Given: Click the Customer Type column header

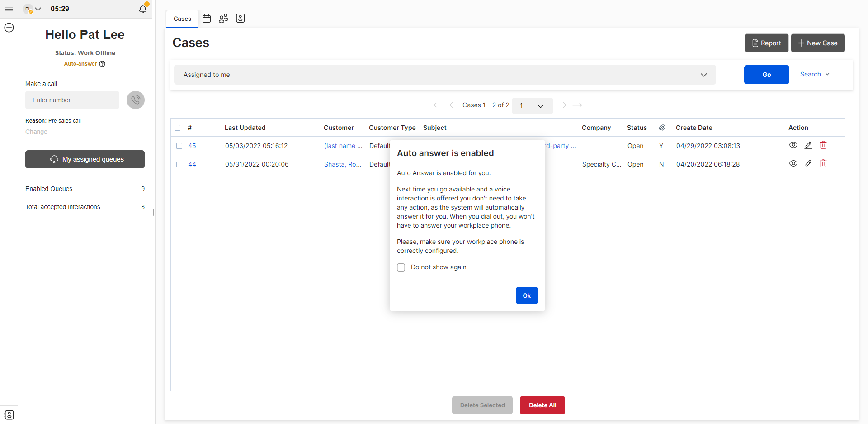Looking at the screenshot, I should pyautogui.click(x=392, y=128).
